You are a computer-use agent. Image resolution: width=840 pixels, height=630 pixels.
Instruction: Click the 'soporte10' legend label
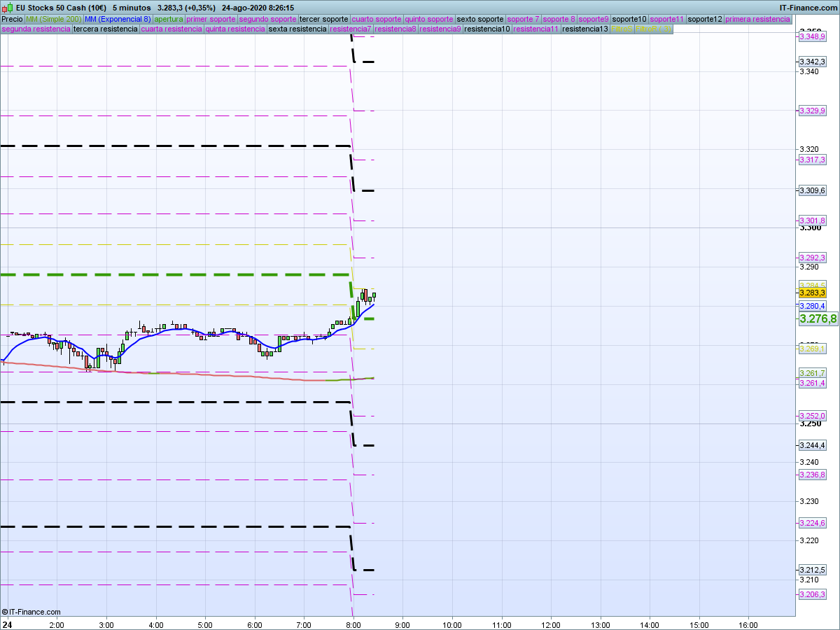pyautogui.click(x=629, y=19)
